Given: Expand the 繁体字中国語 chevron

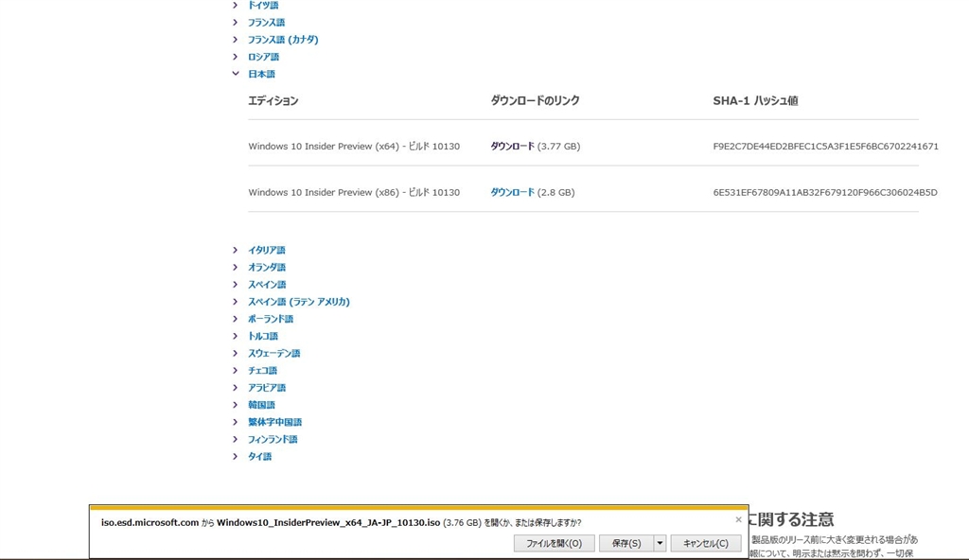Looking at the screenshot, I should pos(235,422).
